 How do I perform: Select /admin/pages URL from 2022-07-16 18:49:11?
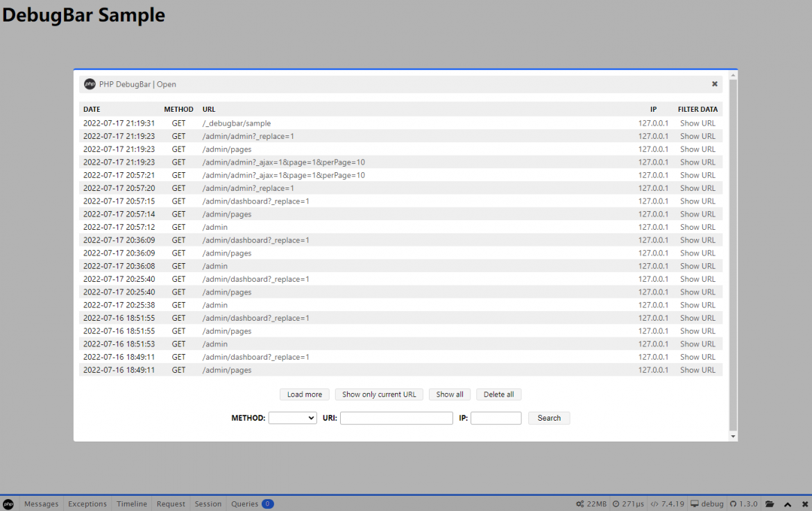pyautogui.click(x=227, y=370)
